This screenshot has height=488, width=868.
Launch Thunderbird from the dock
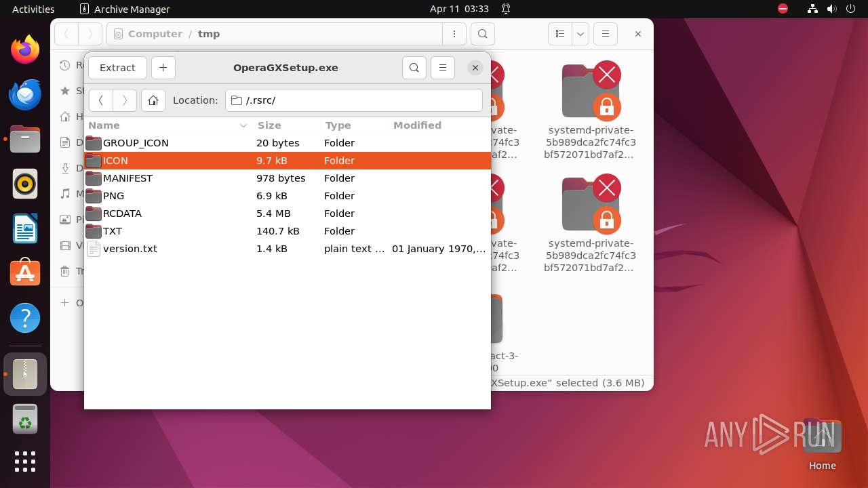(25, 94)
